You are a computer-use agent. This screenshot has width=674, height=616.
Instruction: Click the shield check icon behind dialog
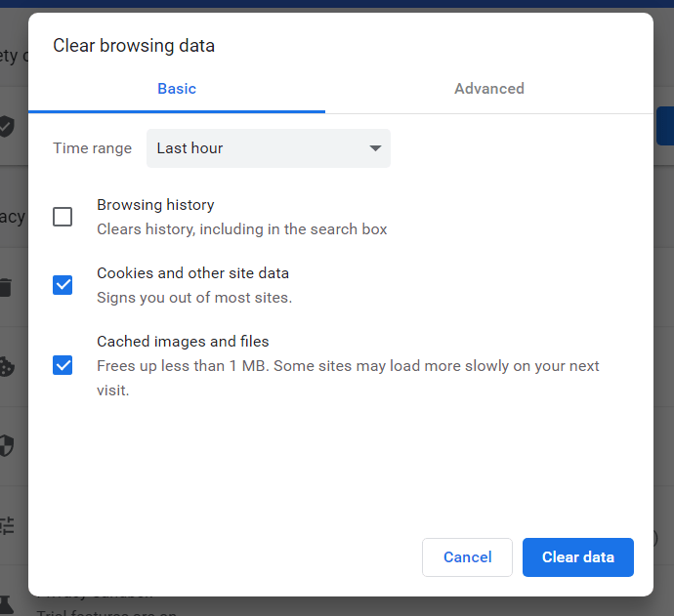(x=8, y=126)
